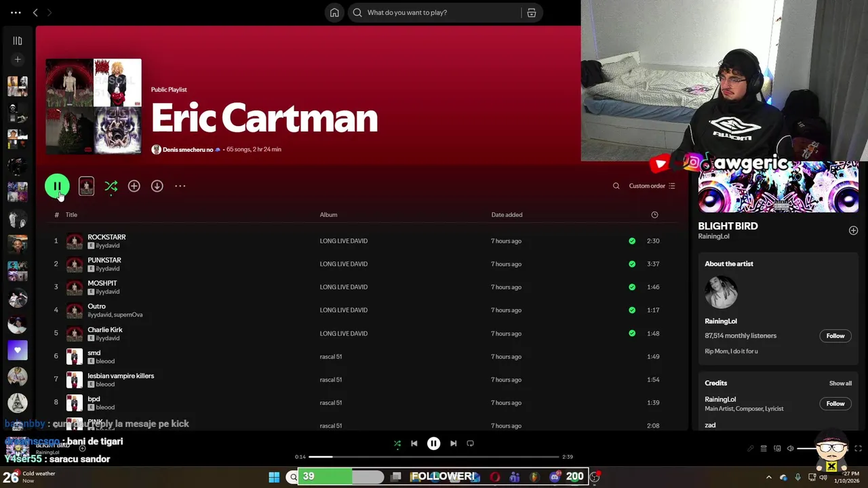Screen dimensions: 868x488
Task: Toggle repeat in the player bar
Action: (470, 443)
